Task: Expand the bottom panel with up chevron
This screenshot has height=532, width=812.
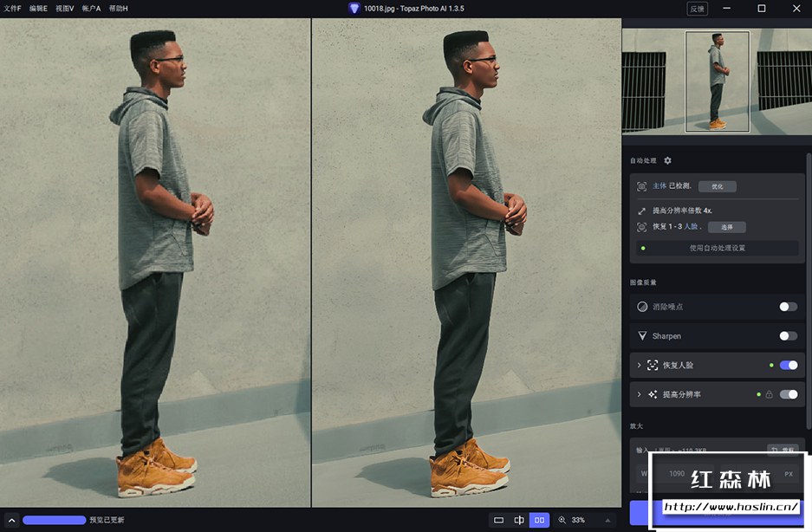Action: pos(11,520)
